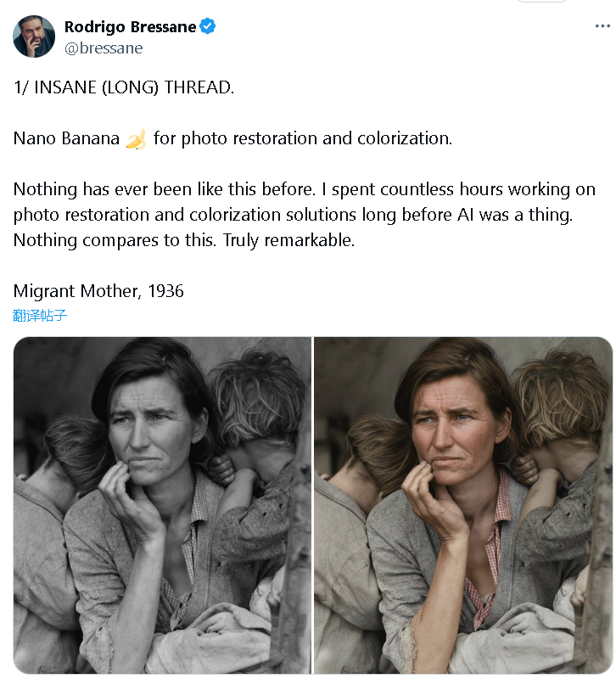Image resolution: width=616 pixels, height=679 pixels.
Task: Click the banana emoji after Nano Banana
Action: [x=136, y=139]
